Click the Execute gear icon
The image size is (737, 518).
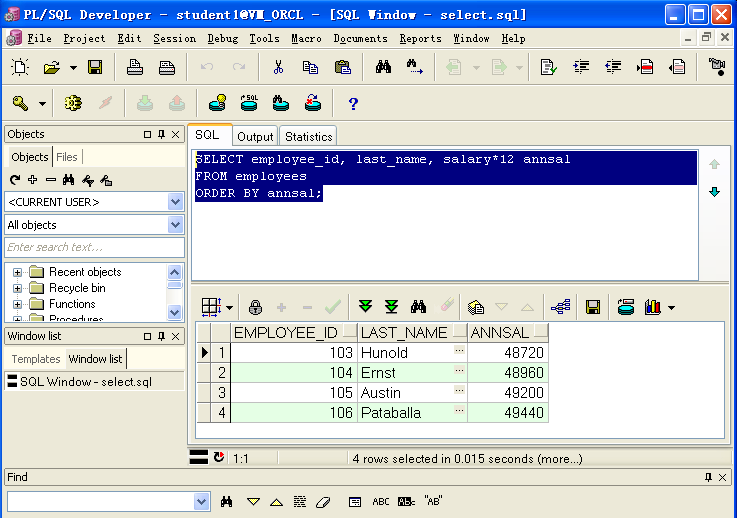tap(73, 103)
